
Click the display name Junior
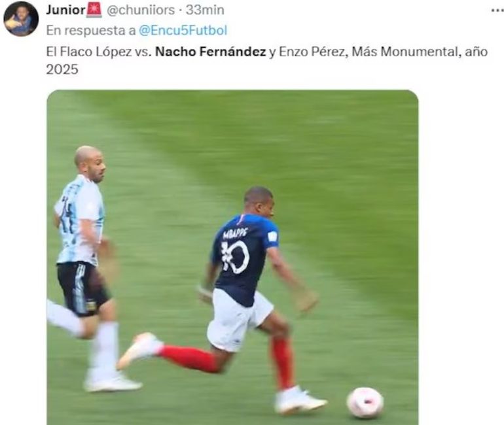tap(65, 10)
